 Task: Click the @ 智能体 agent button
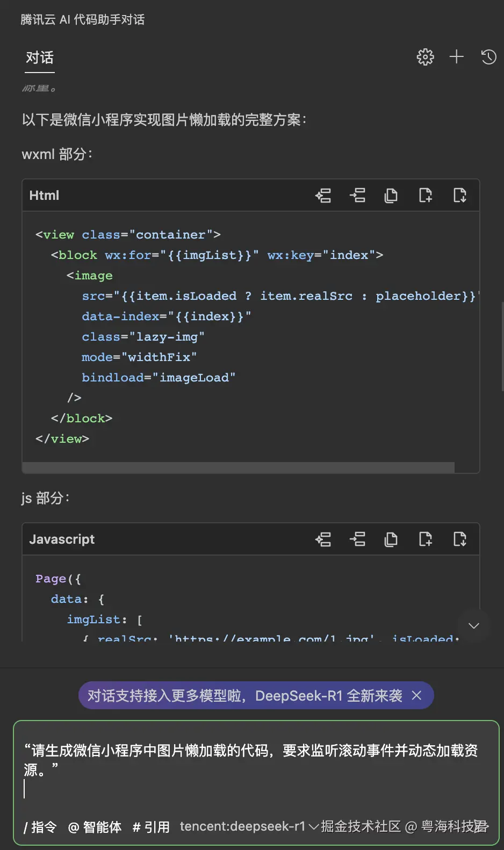pyautogui.click(x=95, y=827)
